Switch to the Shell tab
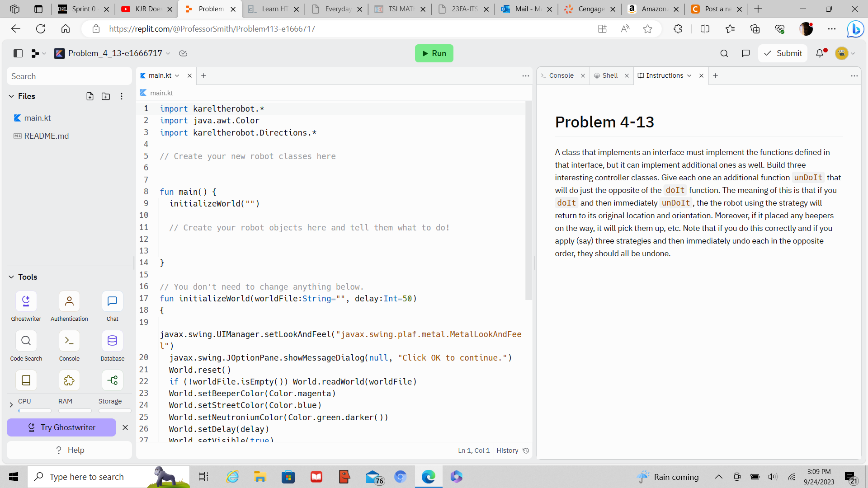Viewport: 868px width, 488px height. (x=609, y=75)
